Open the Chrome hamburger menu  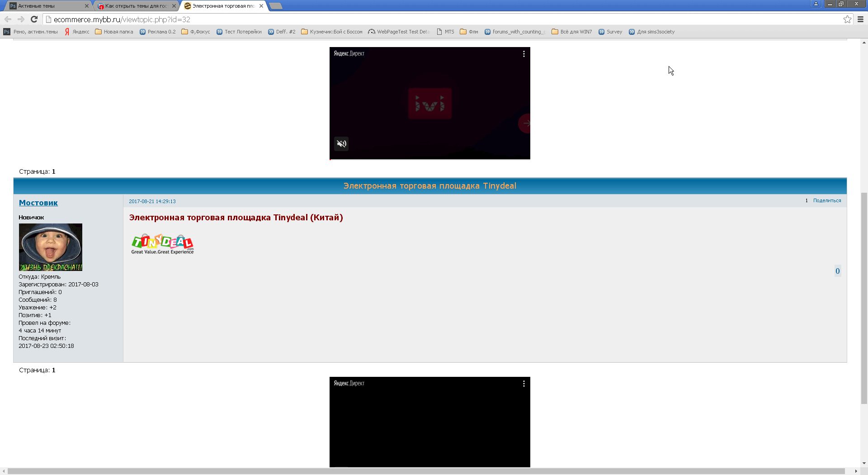coord(861,19)
